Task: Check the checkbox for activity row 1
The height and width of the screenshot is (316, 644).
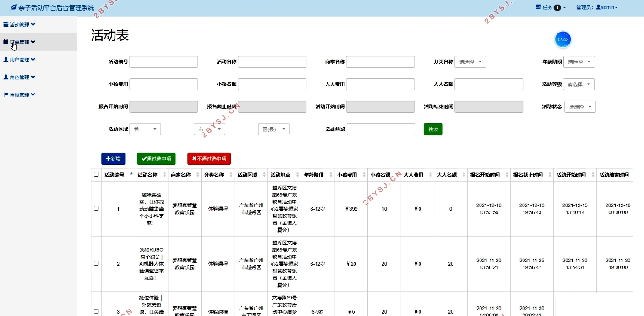Action: click(96, 208)
